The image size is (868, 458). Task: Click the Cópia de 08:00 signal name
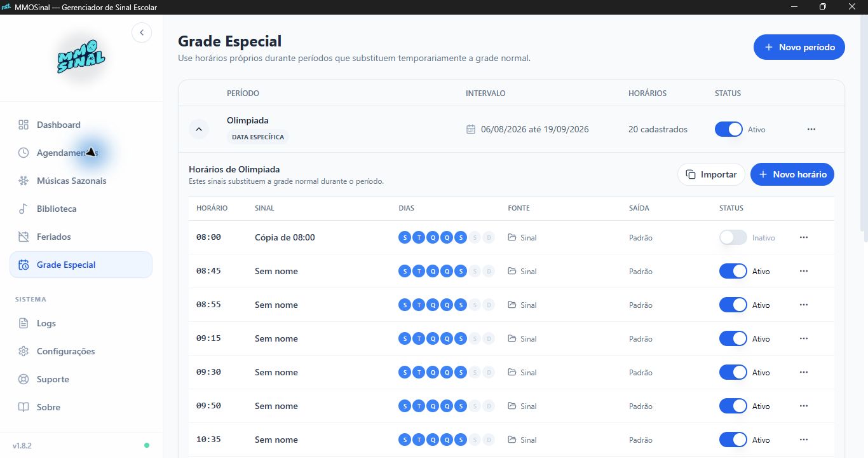[x=285, y=237]
